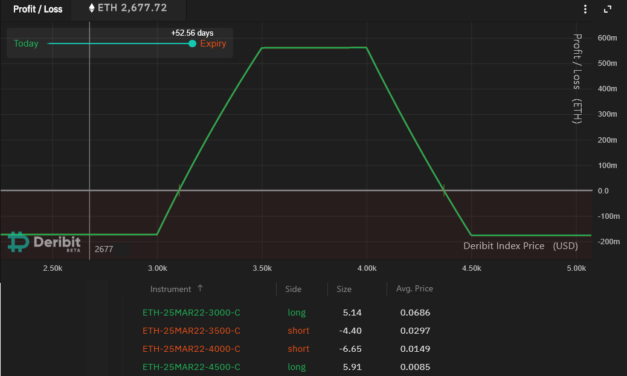Screen dimensions: 627x376
Task: Click the 3.50k x-axis label
Action: [262, 268]
